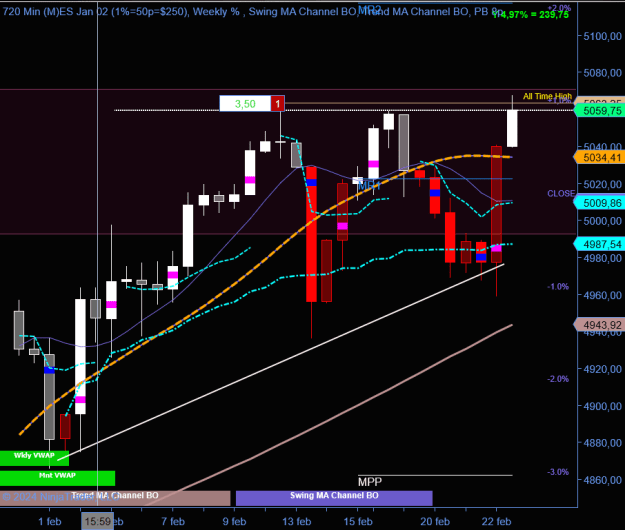The image size is (625, 530).
Task: Click the Wkly VWAP green label
Action: click(x=34, y=458)
